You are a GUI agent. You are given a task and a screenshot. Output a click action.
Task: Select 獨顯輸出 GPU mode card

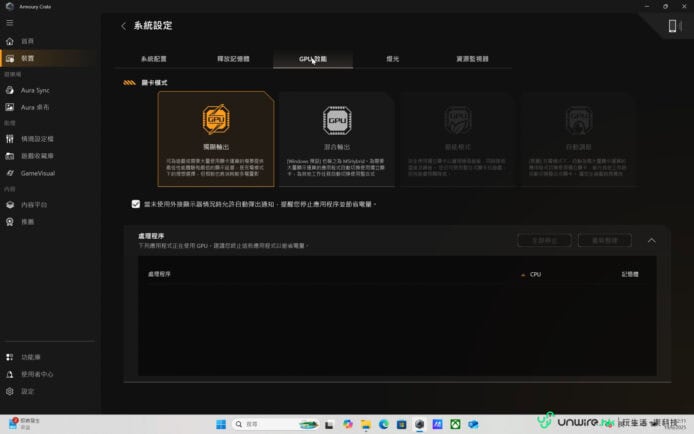pyautogui.click(x=216, y=139)
